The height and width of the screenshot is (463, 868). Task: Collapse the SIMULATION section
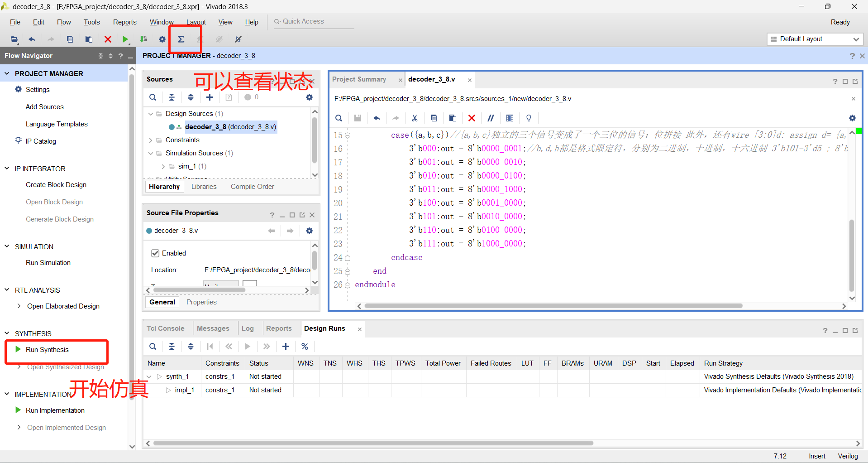click(x=7, y=246)
